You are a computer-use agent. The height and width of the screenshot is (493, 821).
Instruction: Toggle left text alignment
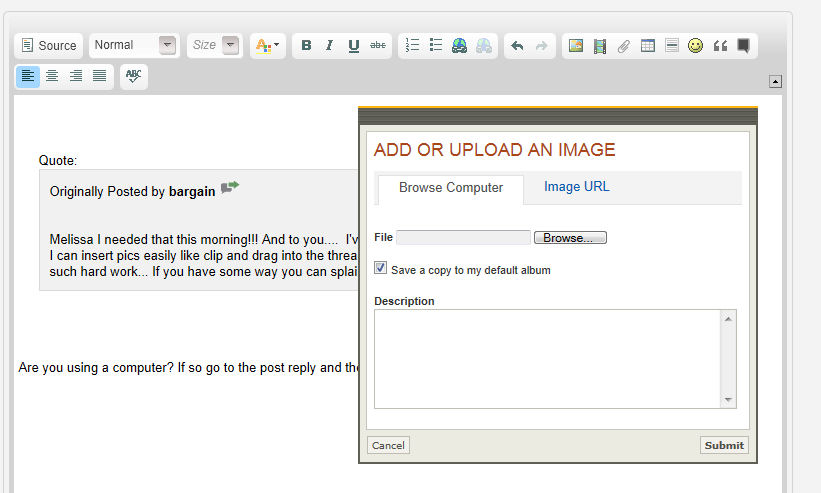pyautogui.click(x=28, y=76)
